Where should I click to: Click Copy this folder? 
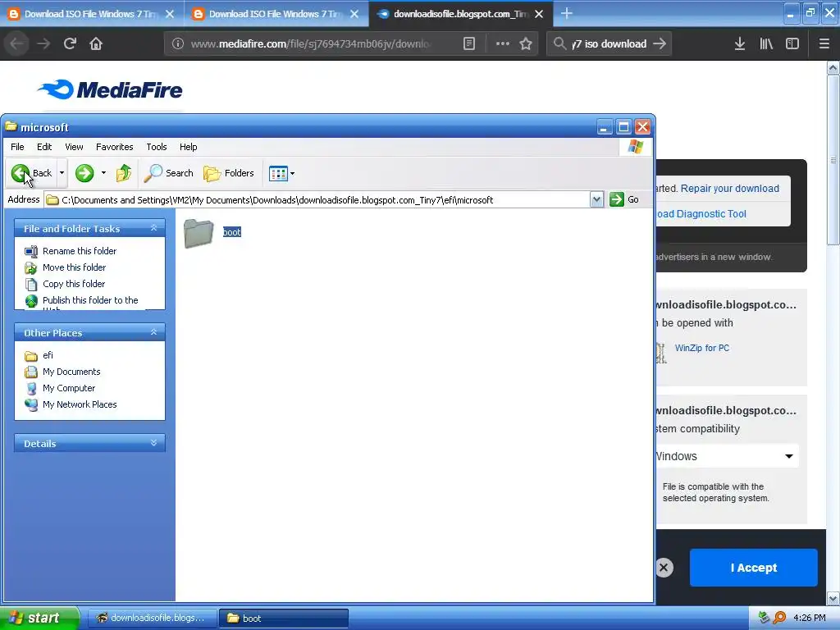click(74, 284)
